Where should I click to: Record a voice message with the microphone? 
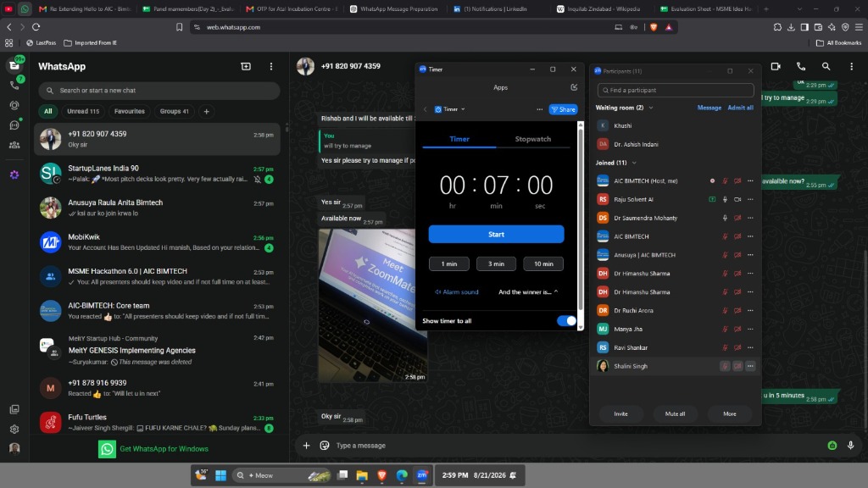pyautogui.click(x=851, y=446)
